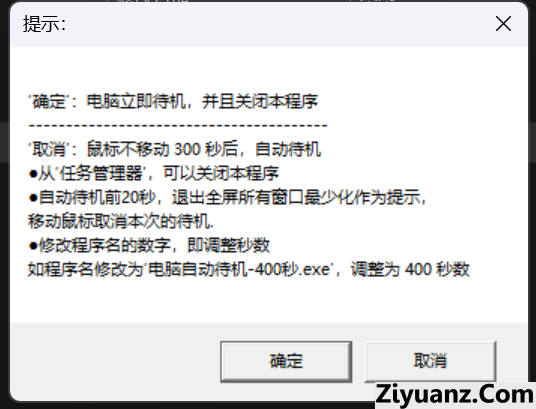
Task: Click the Ziyuanz.Com watermark
Action: tap(455, 395)
